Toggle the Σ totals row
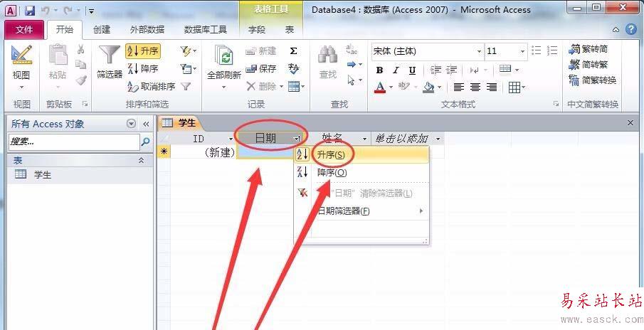Image resolution: width=644 pixels, height=330 pixels. click(x=293, y=51)
